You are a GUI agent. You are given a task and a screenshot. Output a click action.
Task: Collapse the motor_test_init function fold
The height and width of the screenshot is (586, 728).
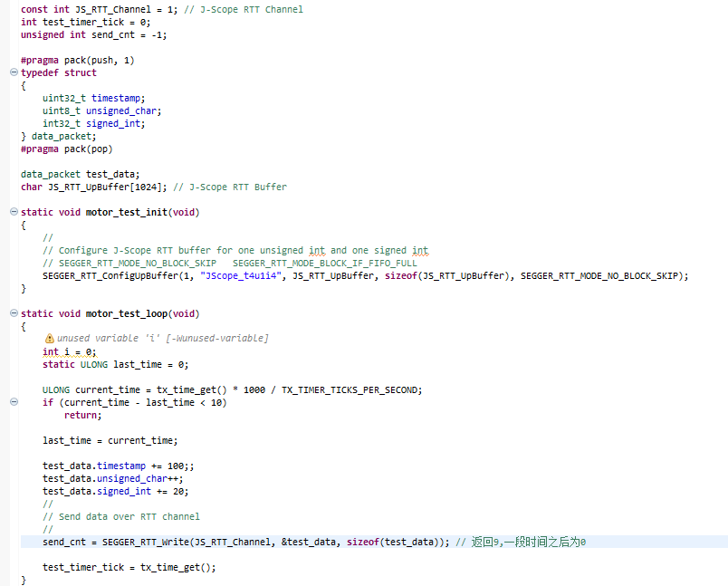click(13, 212)
